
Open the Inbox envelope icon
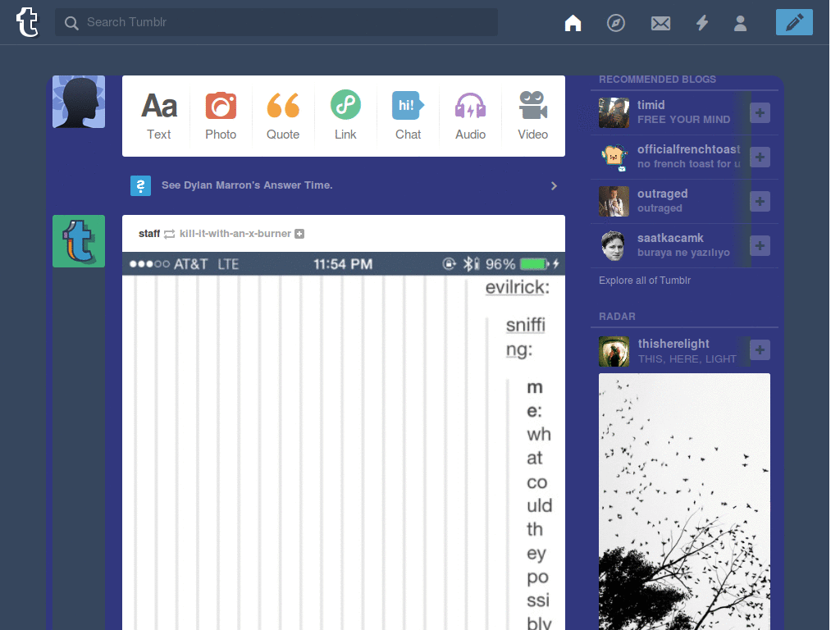pyautogui.click(x=660, y=23)
